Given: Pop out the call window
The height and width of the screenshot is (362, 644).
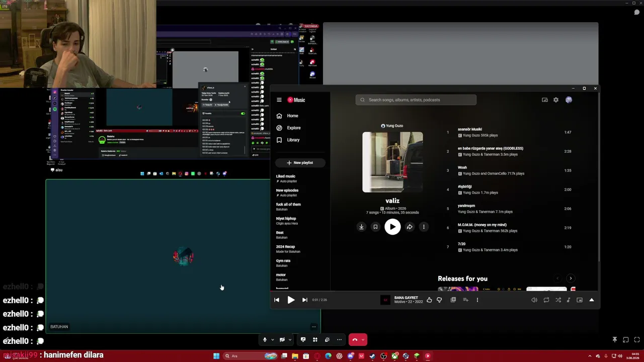Looking at the screenshot, I should tap(625, 340).
